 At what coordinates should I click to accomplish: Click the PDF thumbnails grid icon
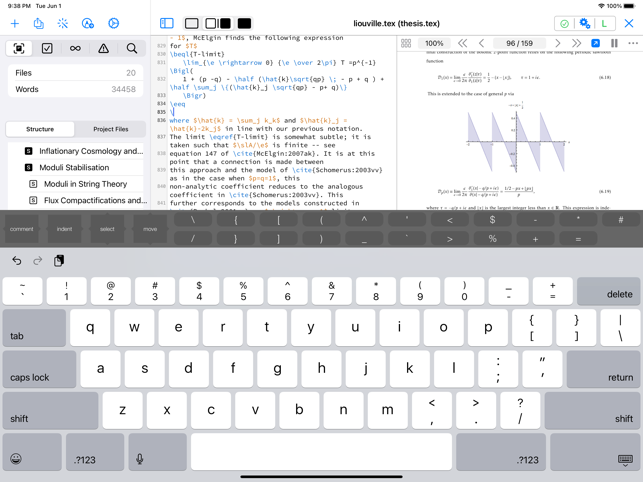(x=406, y=44)
